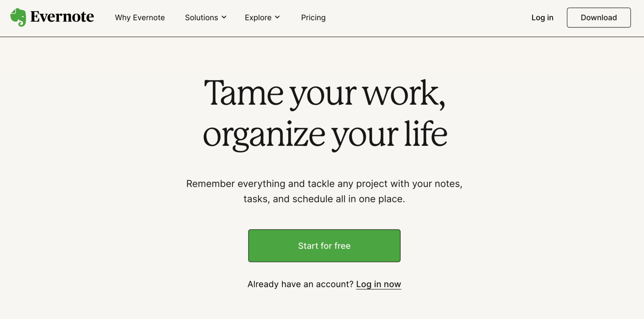This screenshot has width=644, height=319.
Task: Expand the Solutions chevron arrow
Action: tap(224, 17)
